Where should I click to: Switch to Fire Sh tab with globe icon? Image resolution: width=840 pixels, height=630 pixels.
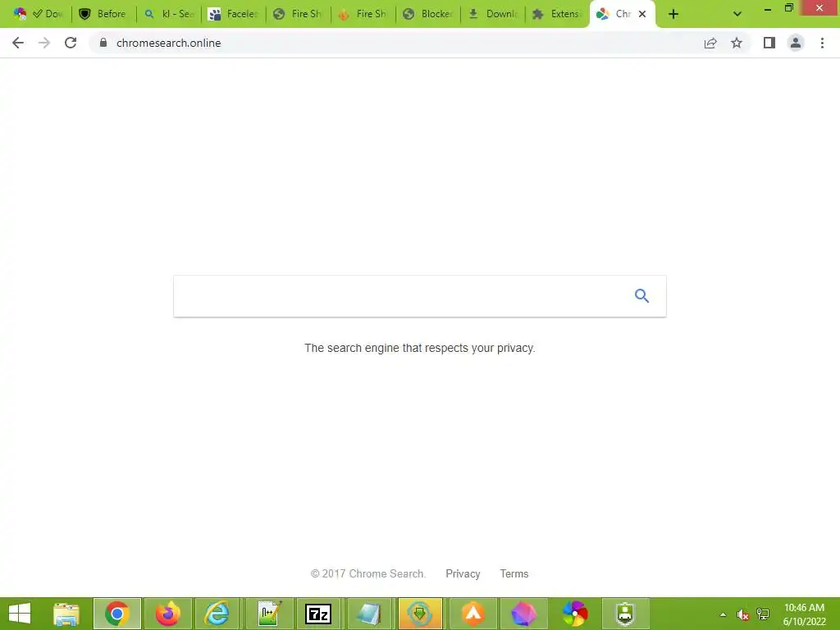(299, 15)
